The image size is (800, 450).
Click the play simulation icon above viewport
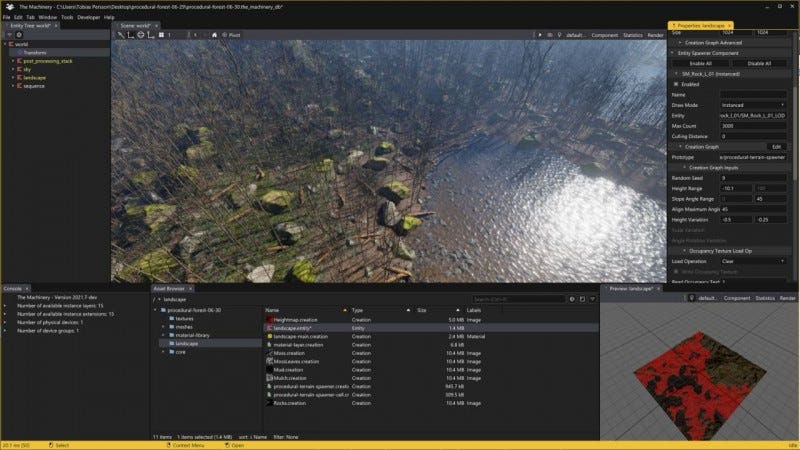point(540,35)
